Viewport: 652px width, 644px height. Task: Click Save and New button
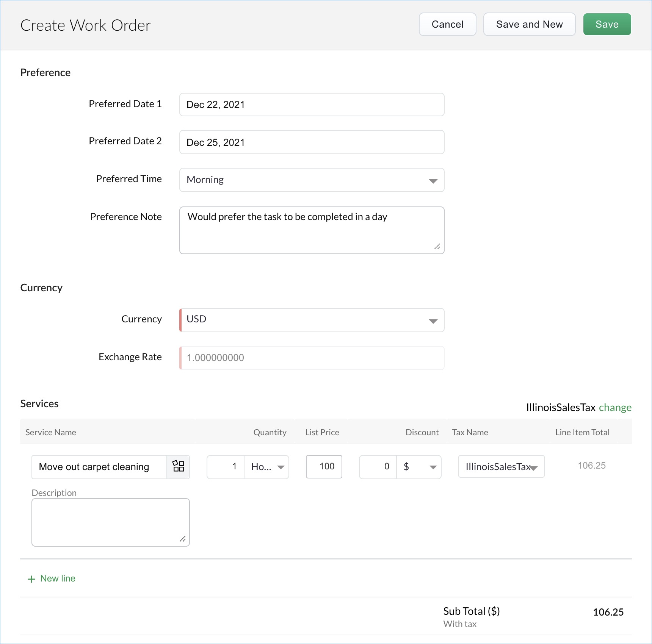529,25
